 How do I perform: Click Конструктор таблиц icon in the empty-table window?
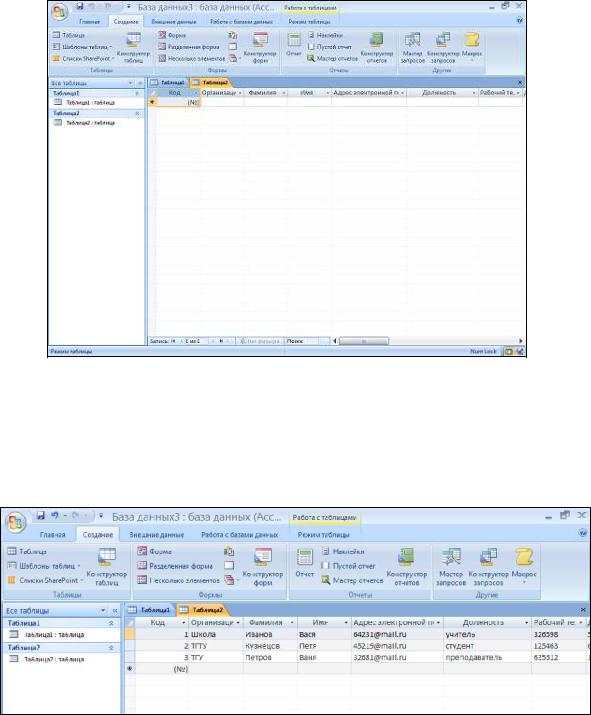pos(134,40)
